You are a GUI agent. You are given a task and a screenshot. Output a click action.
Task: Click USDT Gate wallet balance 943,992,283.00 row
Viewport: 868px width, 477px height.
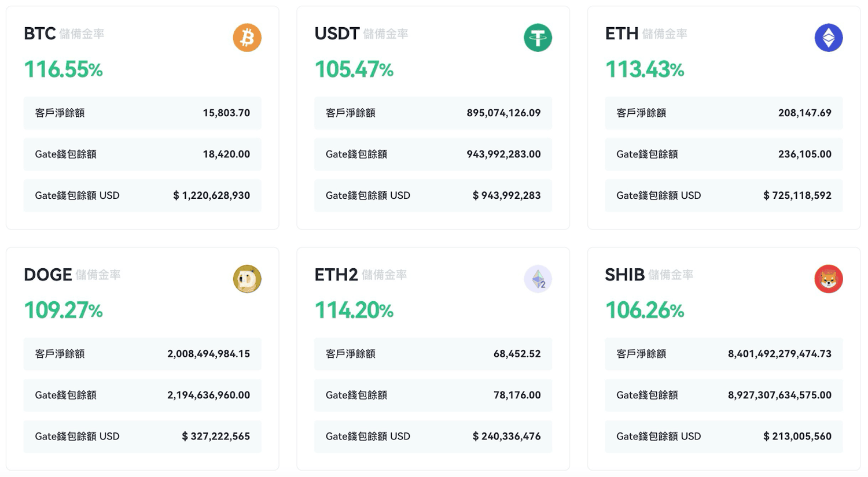433,154
